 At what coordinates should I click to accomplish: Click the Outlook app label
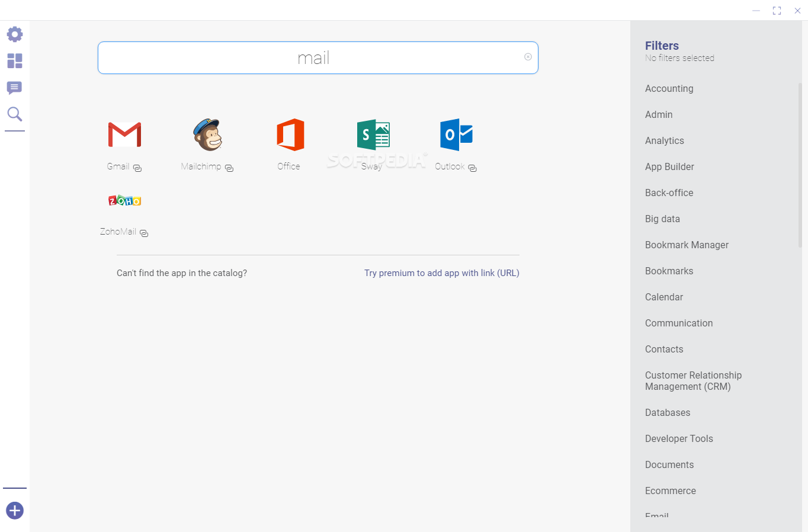click(x=450, y=166)
